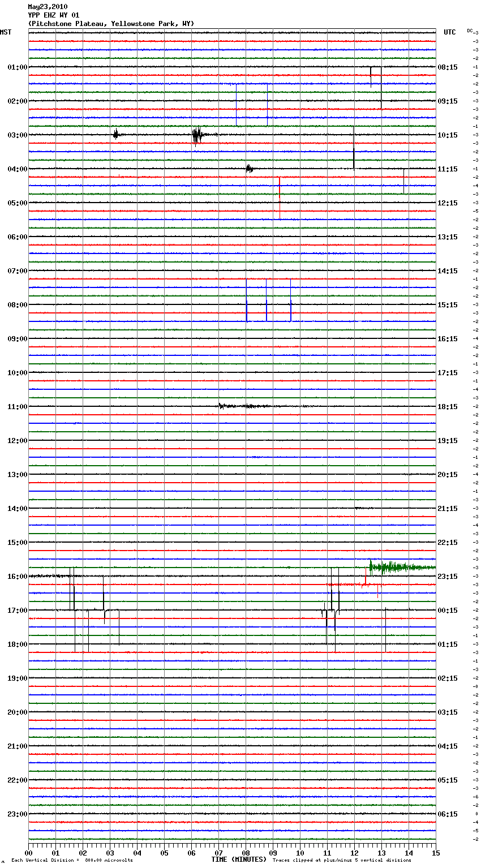The height and width of the screenshot is (868, 481).
Task: Select the 17:00 MST time label
Action: pyautogui.click(x=17, y=611)
